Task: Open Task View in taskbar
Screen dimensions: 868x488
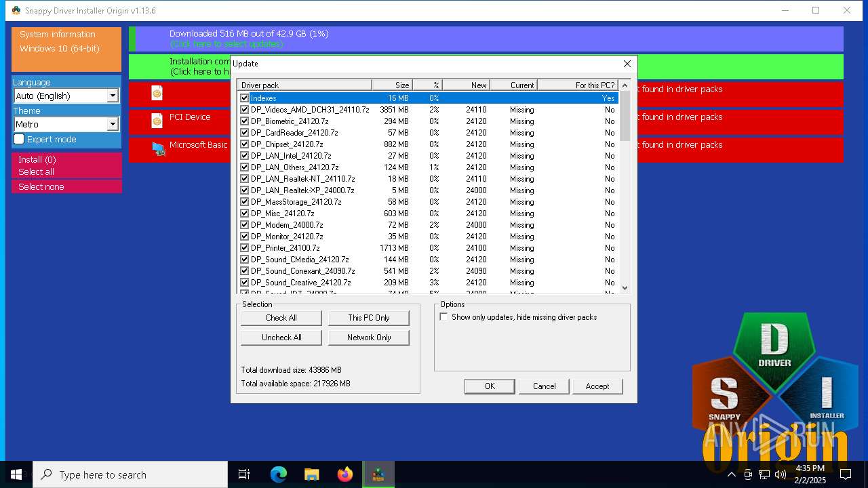Action: click(x=244, y=474)
